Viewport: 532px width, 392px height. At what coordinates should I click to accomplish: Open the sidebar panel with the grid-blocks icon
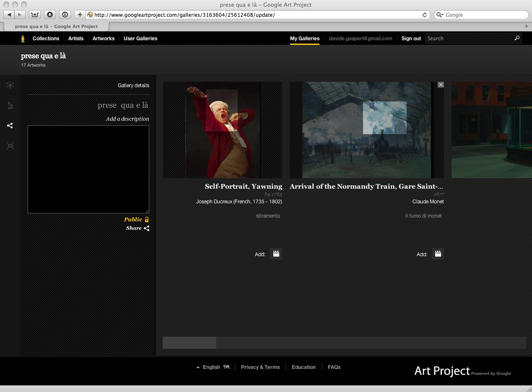pos(10,106)
